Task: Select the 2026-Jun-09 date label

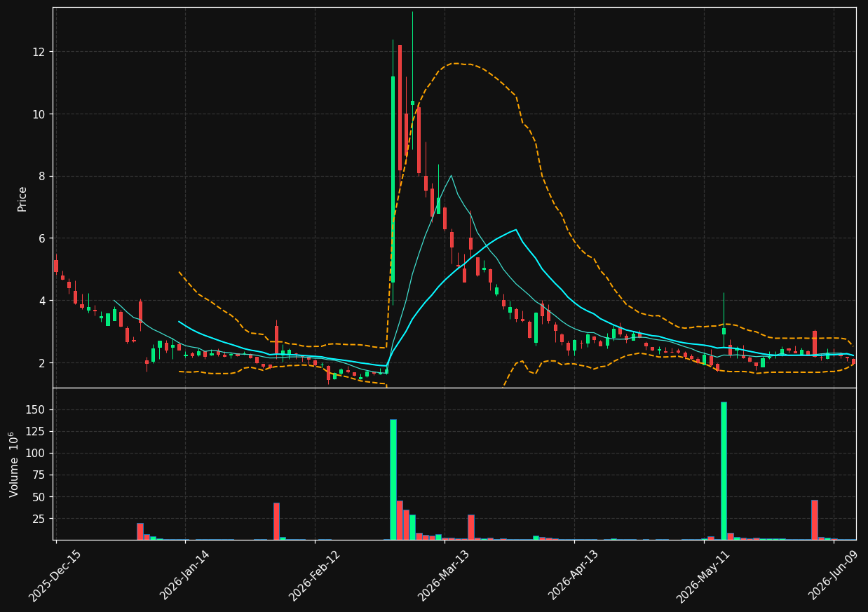Action: click(x=833, y=576)
